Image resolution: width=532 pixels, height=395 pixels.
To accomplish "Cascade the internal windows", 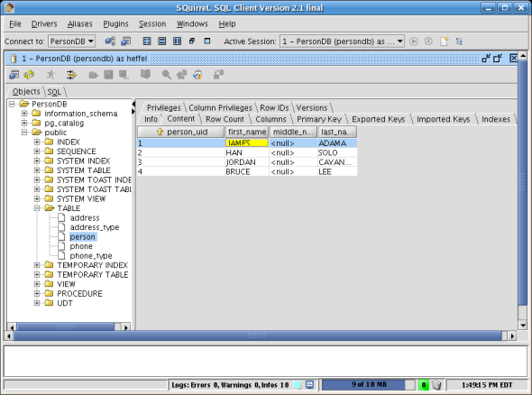I will click(x=192, y=41).
